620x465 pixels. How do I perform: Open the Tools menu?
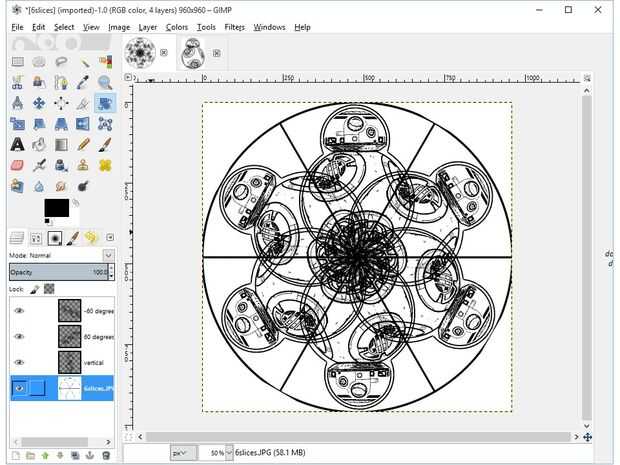(206, 27)
